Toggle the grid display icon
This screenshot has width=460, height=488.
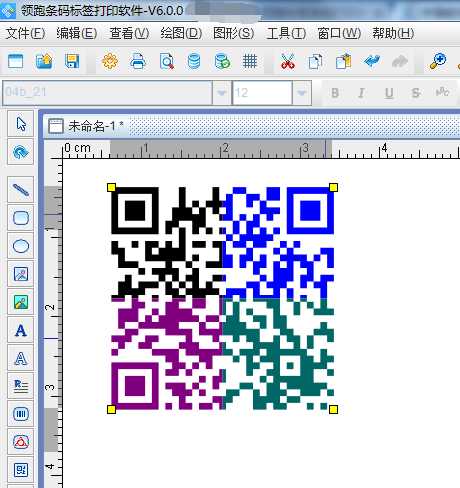point(250,61)
